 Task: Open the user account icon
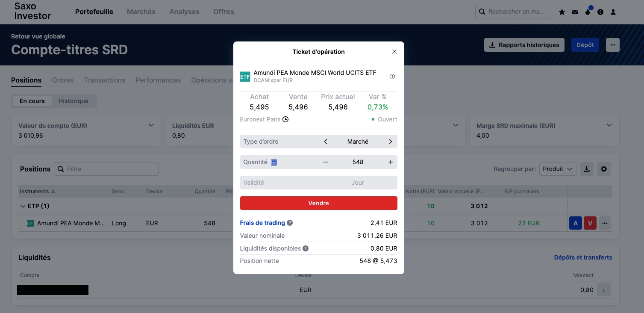point(613,12)
